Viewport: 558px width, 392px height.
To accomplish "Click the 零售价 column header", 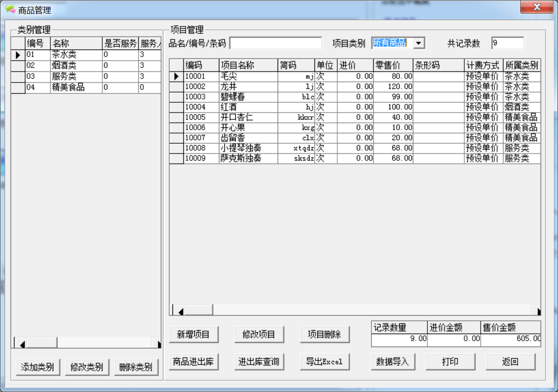I will click(393, 65).
